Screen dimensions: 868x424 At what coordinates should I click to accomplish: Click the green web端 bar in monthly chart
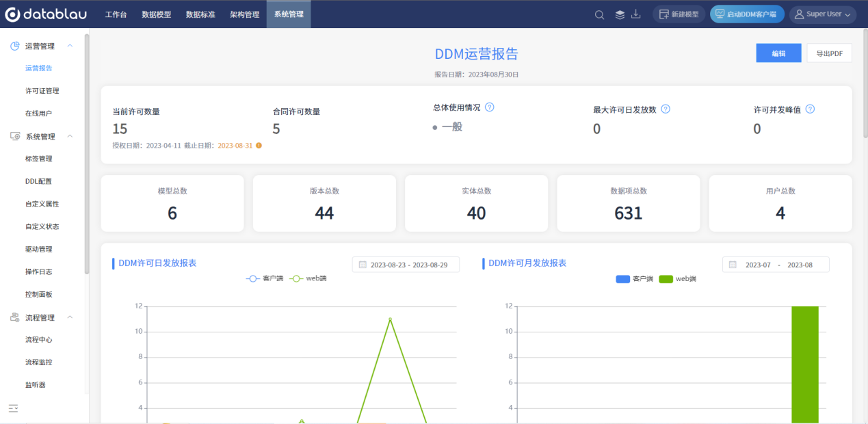[805, 365]
